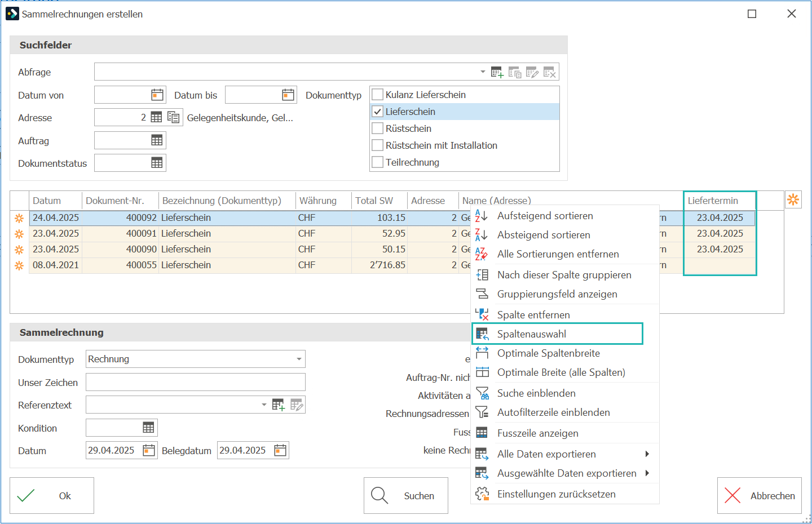Select Autofilterzeile einblenden menu entry

(x=565, y=412)
